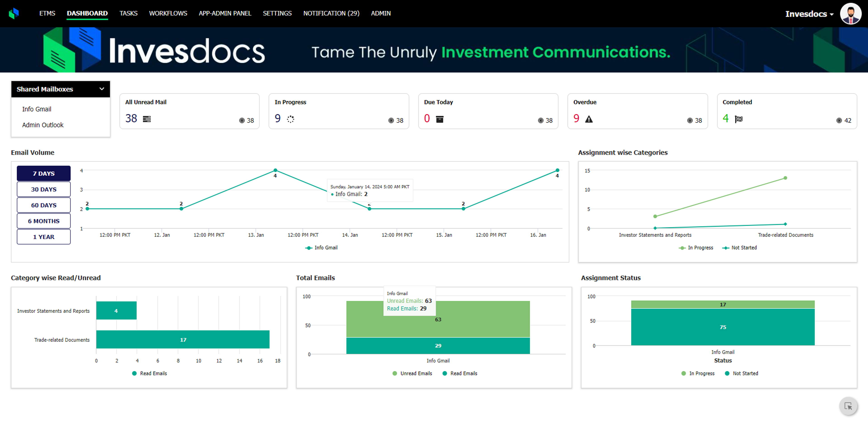Toggle Info Gmail legend in Email Volume chart

click(x=321, y=248)
